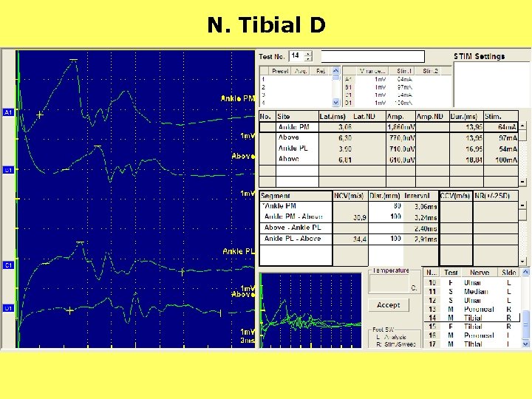Click end marker on C1 Ankle PL trace
532x399 pixels.
182,271
